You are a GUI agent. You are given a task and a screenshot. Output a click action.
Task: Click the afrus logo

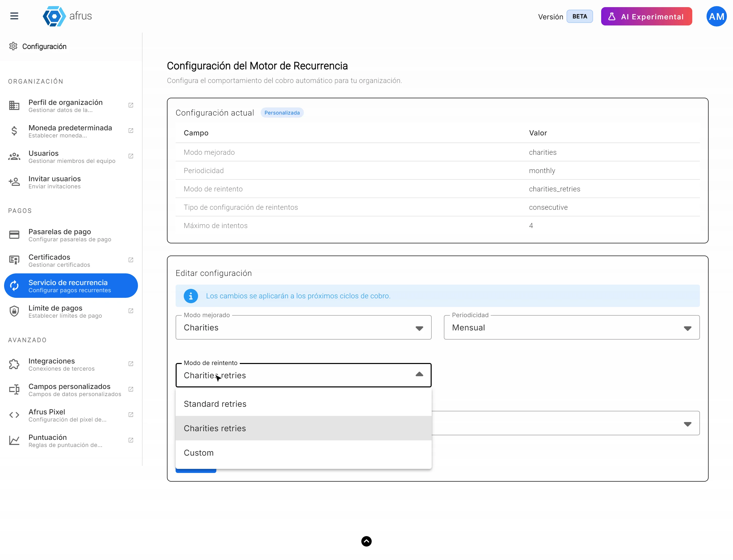[67, 16]
